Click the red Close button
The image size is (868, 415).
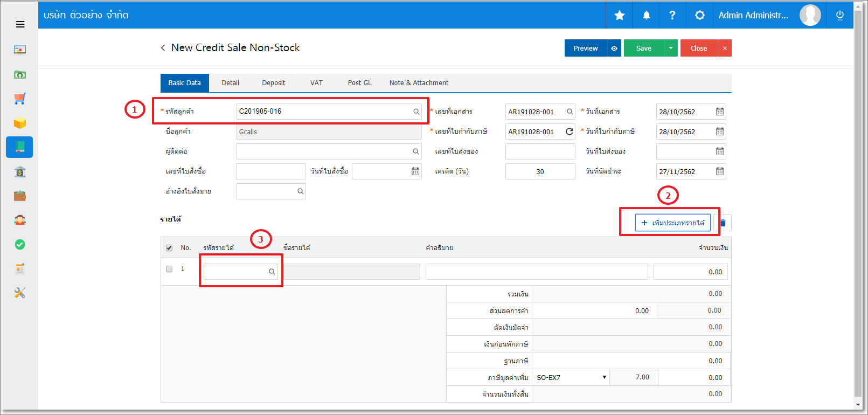tap(699, 48)
